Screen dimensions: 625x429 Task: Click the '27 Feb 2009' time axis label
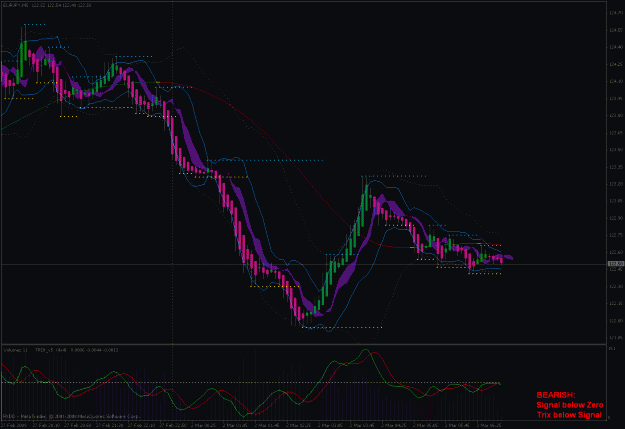pos(14,425)
